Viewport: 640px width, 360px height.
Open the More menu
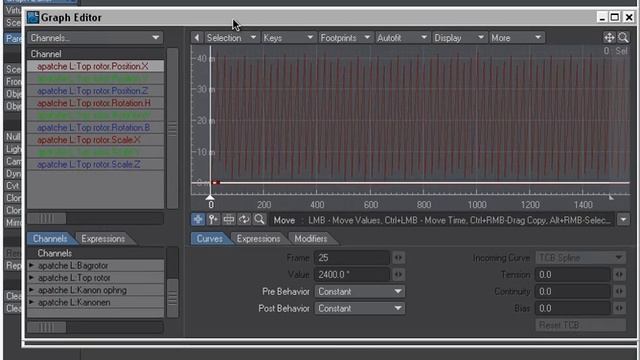[x=516, y=38]
